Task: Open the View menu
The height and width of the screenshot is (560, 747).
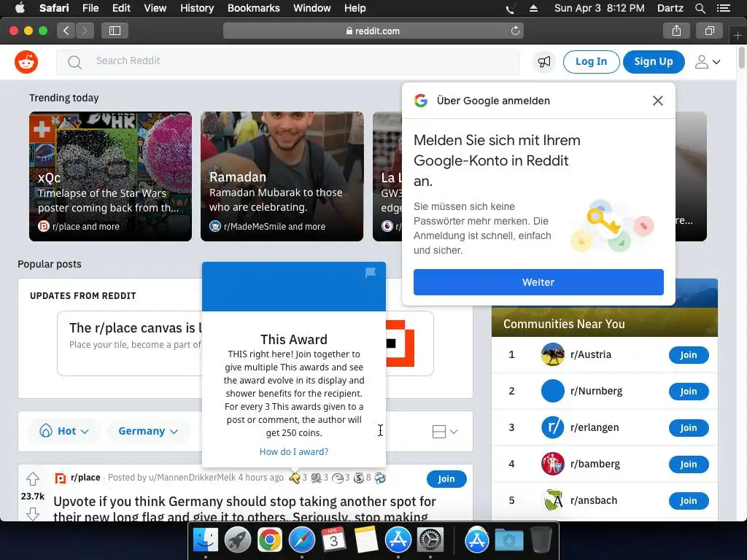Action: coord(155,8)
